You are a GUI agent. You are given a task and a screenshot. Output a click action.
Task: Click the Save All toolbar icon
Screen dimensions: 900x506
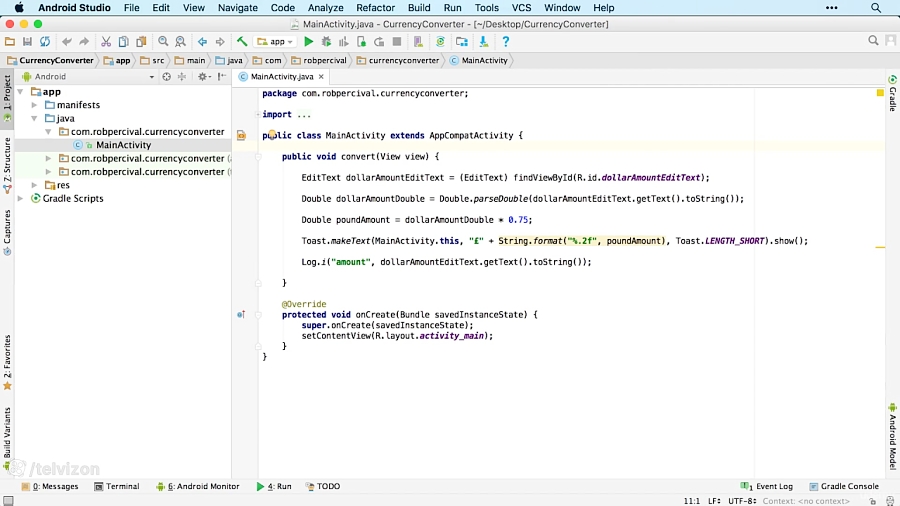point(27,42)
